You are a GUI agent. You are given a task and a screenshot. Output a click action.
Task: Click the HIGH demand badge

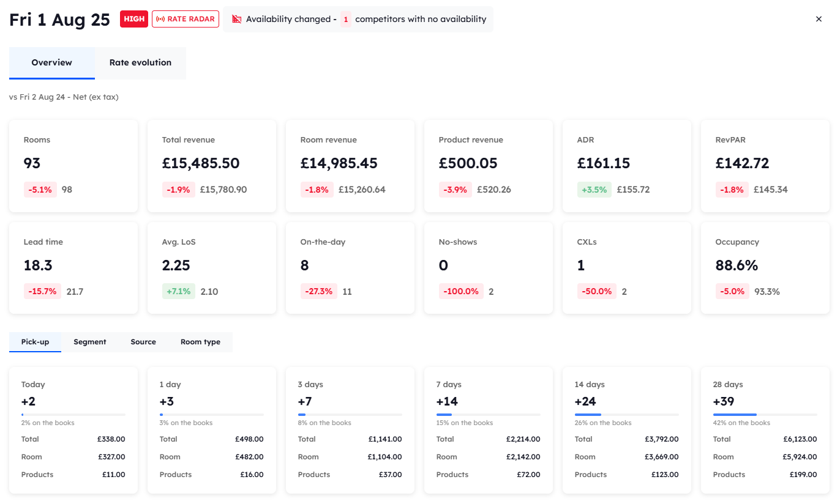[134, 19]
